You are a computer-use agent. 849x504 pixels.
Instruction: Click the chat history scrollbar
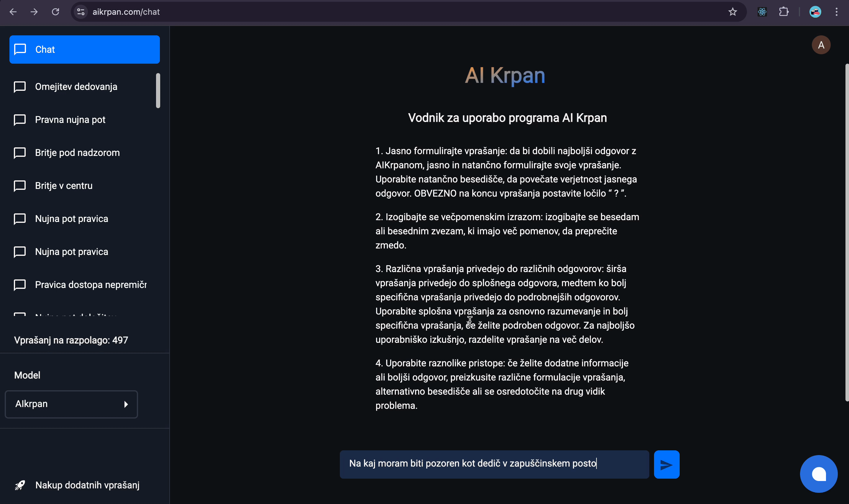(x=158, y=91)
